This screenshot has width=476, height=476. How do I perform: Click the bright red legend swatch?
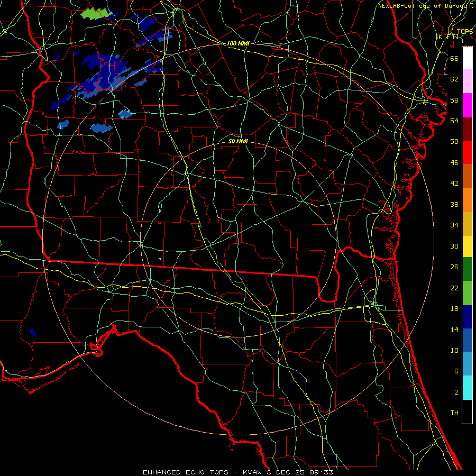(467, 152)
